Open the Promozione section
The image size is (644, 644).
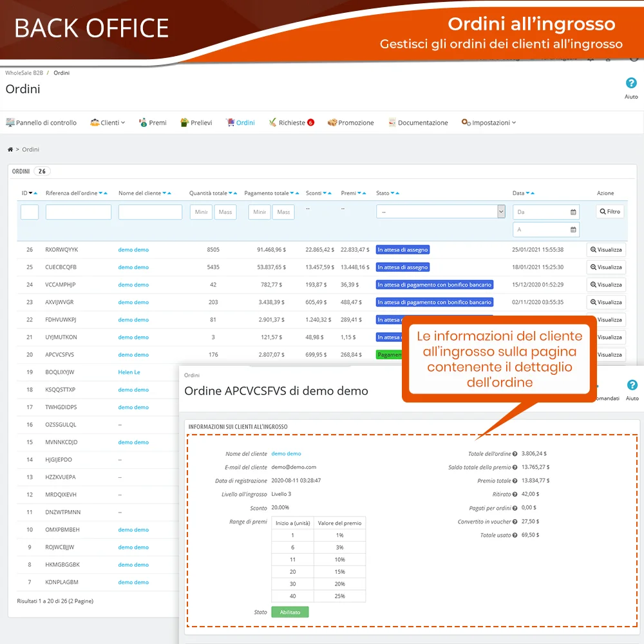(351, 122)
